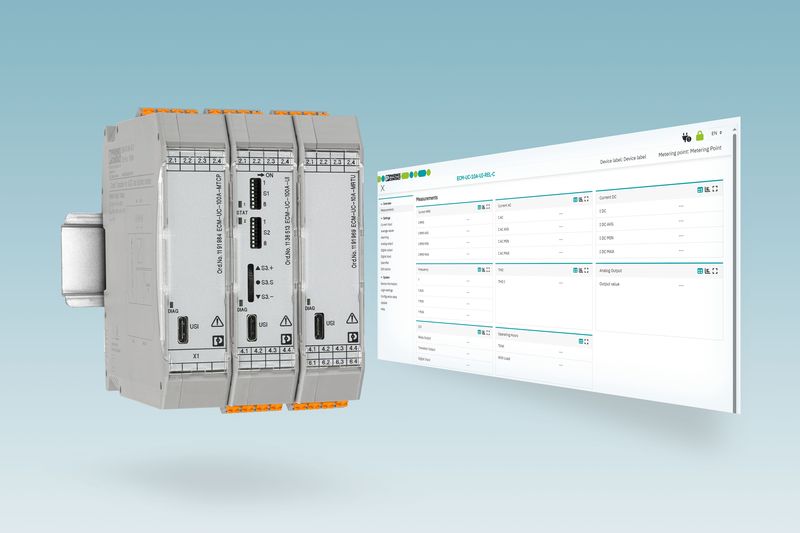
Task: Select the I DC MAX row
Action: tap(659, 251)
